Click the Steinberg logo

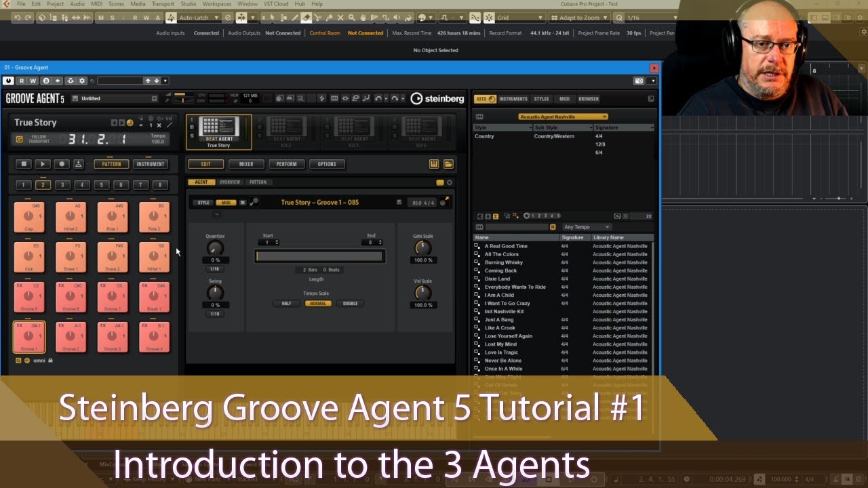coord(437,98)
